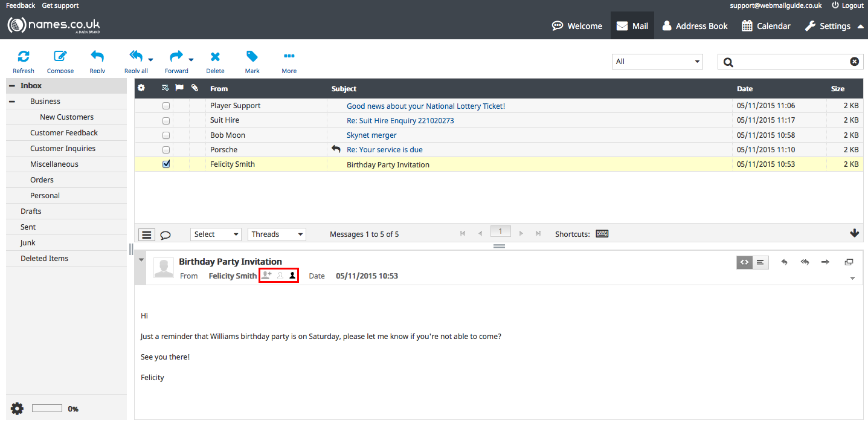Collapse the Business folder
This screenshot has width=868, height=423.
coord(12,102)
